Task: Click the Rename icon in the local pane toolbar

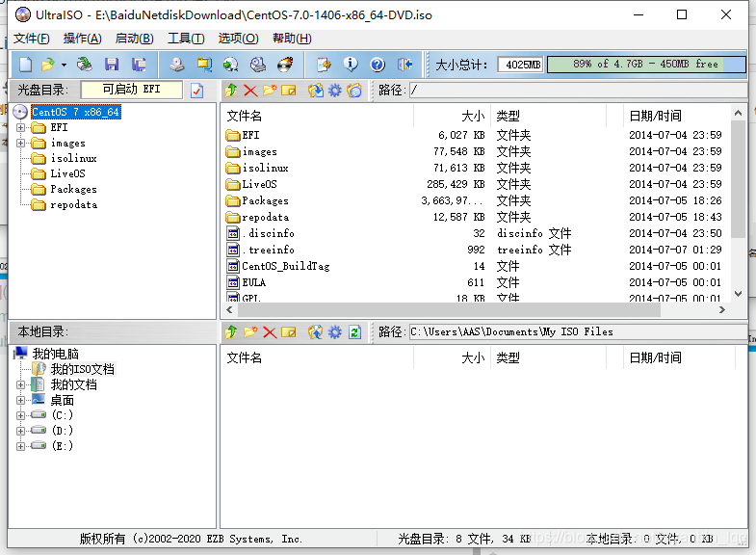Action: tap(288, 332)
